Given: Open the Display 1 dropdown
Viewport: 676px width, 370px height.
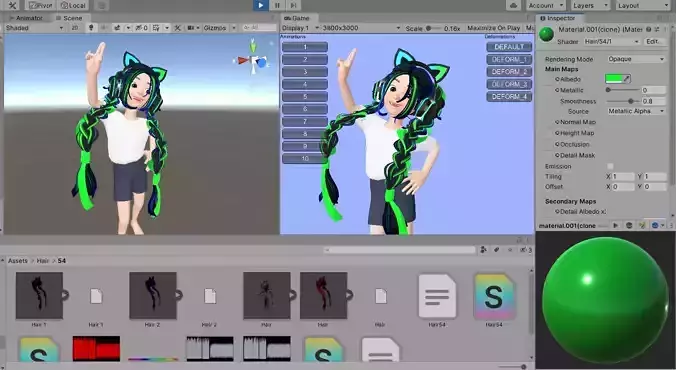Looking at the screenshot, I should (x=301, y=28).
